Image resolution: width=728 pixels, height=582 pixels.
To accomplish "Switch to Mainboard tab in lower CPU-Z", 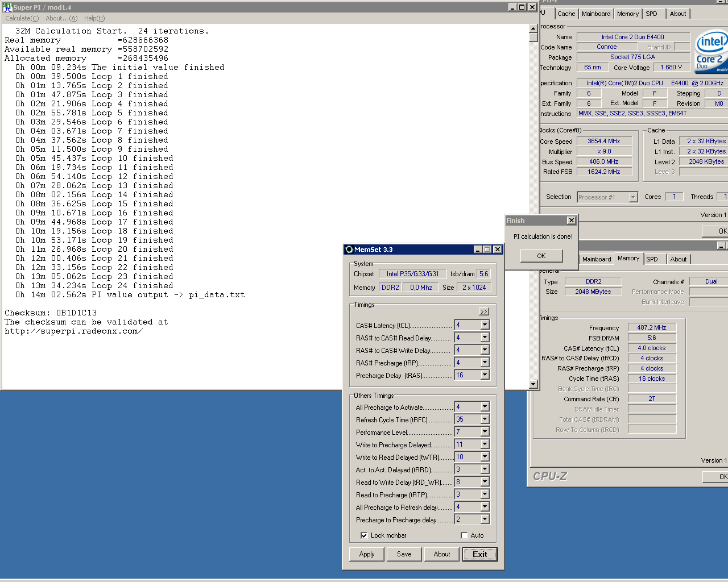I will click(x=597, y=259).
